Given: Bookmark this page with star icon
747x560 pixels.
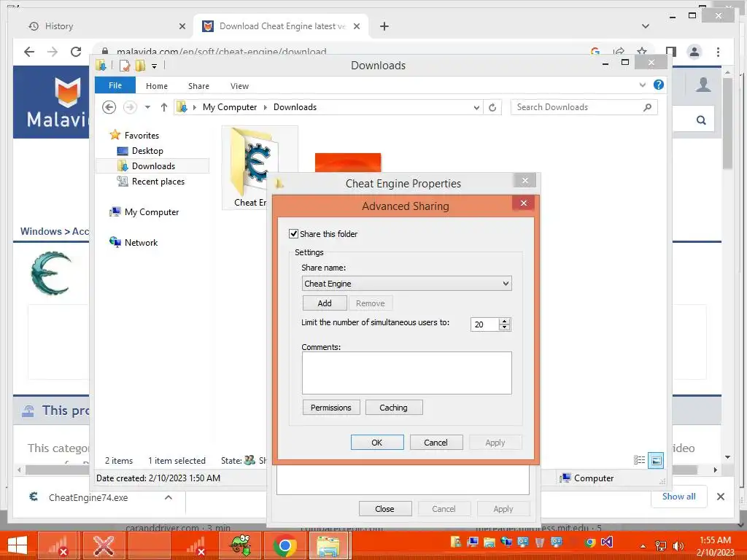Looking at the screenshot, I should point(642,51).
